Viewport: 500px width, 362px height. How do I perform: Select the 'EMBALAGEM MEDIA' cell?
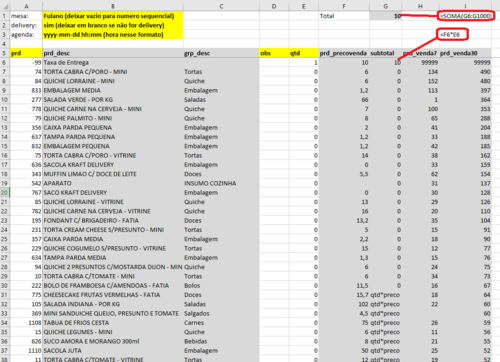113,91
